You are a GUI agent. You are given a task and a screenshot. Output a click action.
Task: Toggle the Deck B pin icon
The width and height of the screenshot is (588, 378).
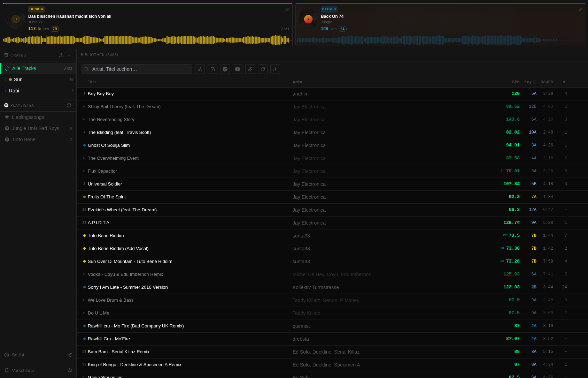coord(580,9)
